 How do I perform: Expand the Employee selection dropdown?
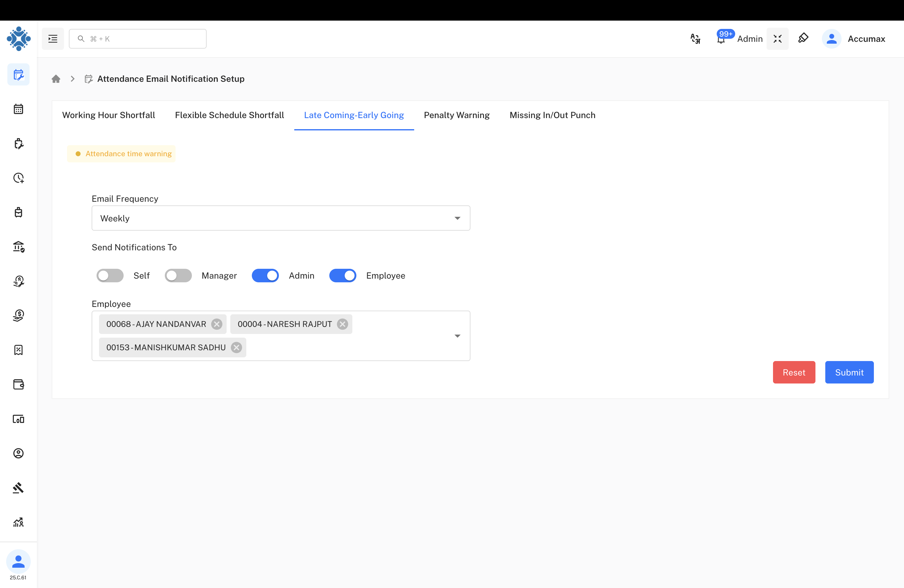[457, 336]
